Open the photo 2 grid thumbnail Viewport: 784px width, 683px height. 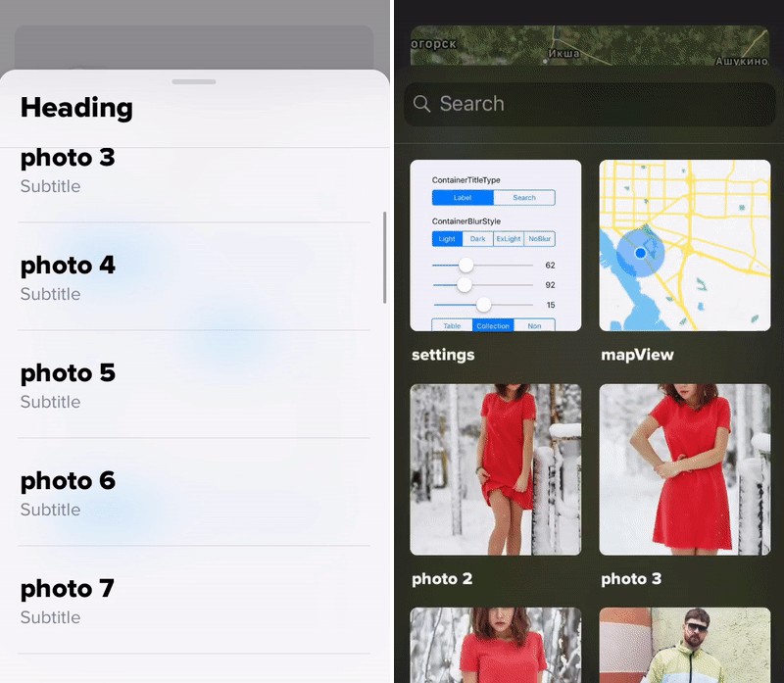click(x=495, y=469)
